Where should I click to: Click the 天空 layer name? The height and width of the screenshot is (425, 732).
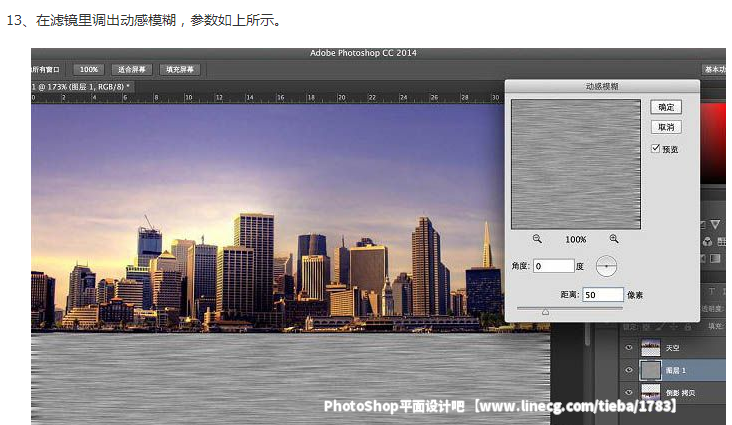point(672,348)
